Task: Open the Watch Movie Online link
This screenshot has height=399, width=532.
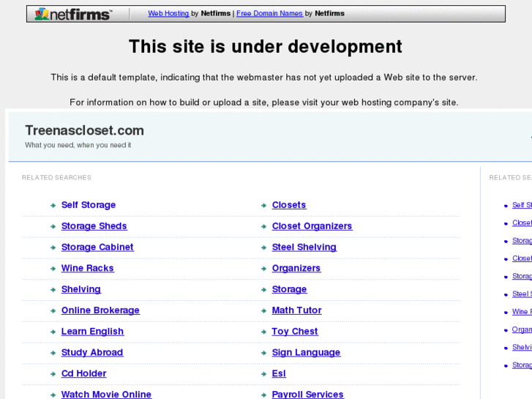Action: pos(106,395)
